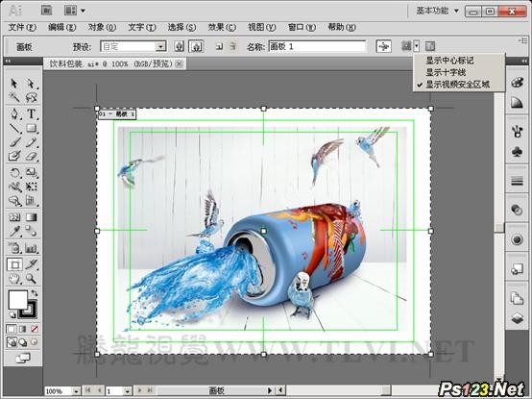Activate the Scale tool

click(x=31, y=172)
